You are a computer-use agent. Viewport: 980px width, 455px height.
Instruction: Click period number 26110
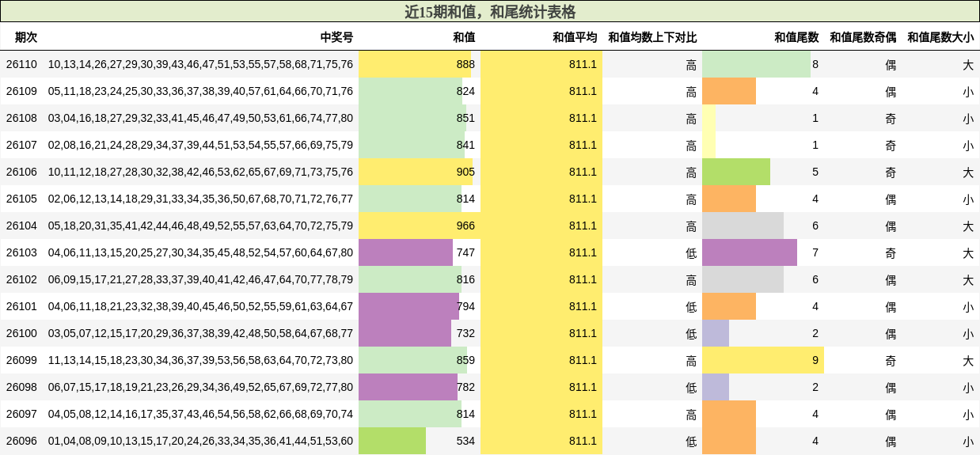(21, 64)
